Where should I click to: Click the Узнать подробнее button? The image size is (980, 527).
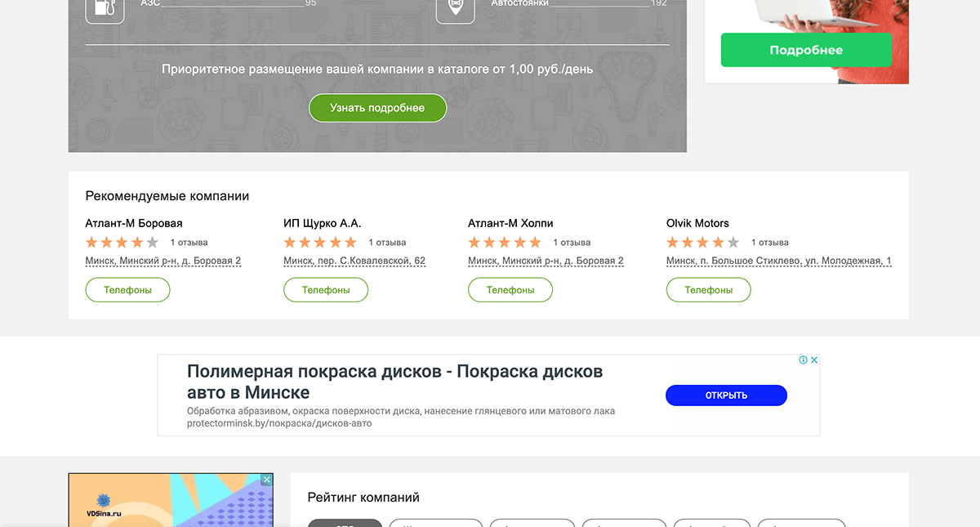tap(377, 108)
